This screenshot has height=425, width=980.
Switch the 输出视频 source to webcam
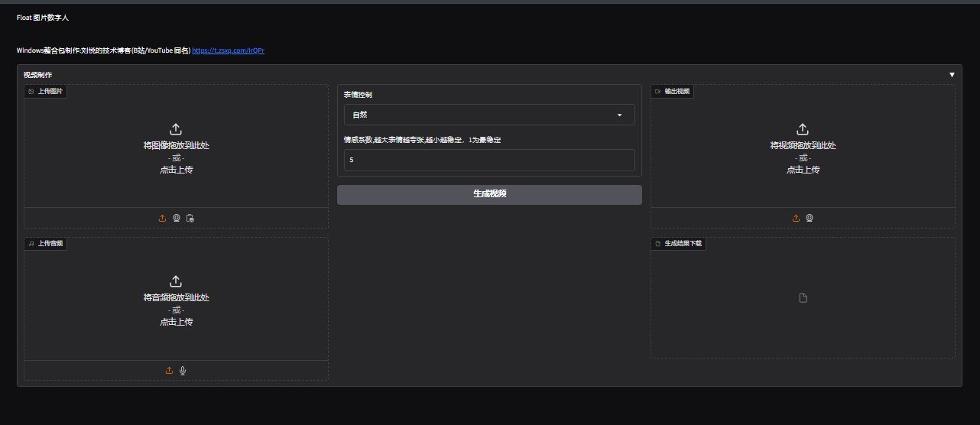pos(810,218)
